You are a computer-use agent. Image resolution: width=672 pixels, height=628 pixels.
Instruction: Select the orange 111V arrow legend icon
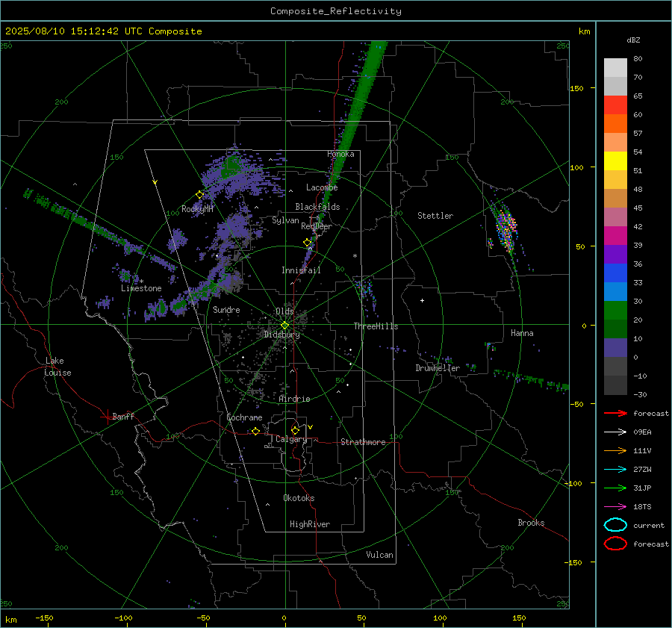click(x=615, y=450)
